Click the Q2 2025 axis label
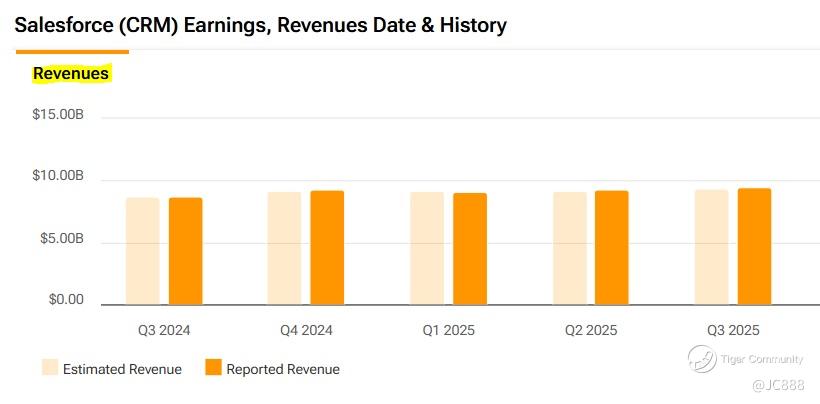The image size is (820, 404). tap(591, 331)
